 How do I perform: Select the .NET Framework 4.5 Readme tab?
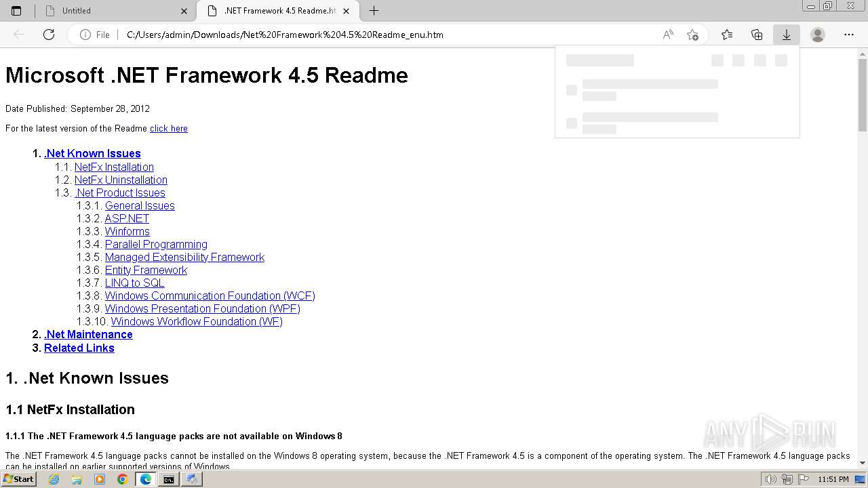click(278, 11)
